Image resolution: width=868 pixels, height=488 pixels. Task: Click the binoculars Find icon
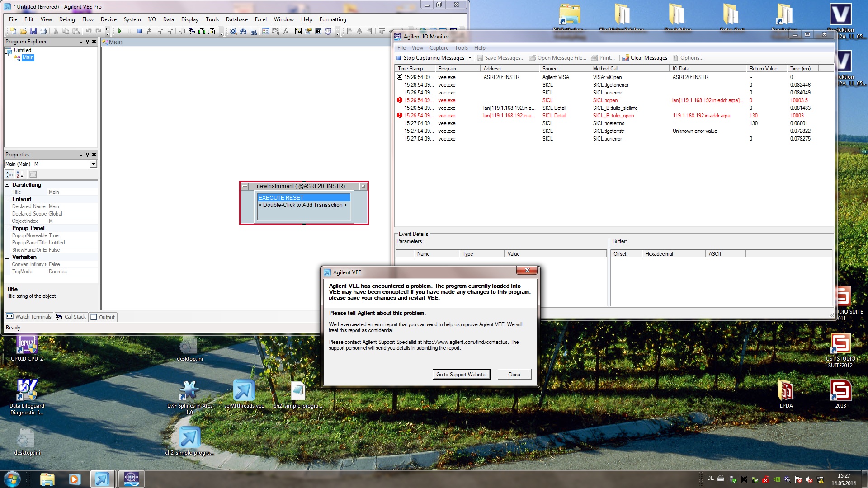[x=243, y=31]
